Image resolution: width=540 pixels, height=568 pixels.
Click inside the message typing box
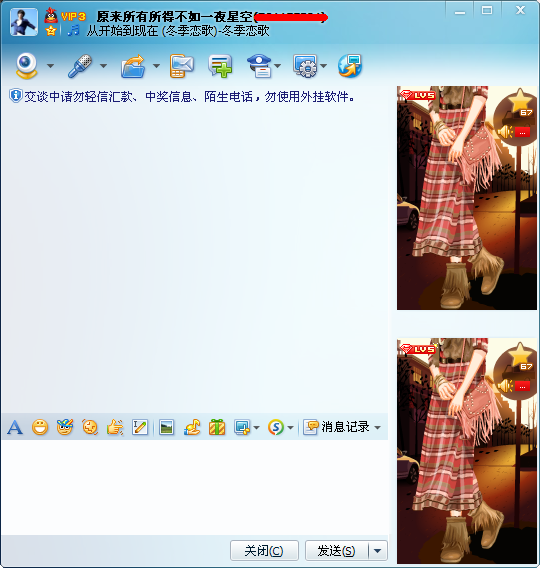[194, 487]
